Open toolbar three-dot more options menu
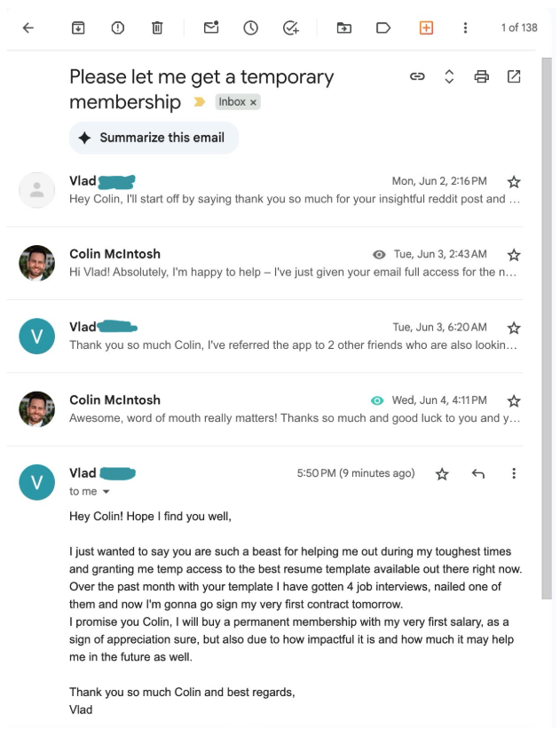Screen dimensions: 560x737 (x=465, y=28)
